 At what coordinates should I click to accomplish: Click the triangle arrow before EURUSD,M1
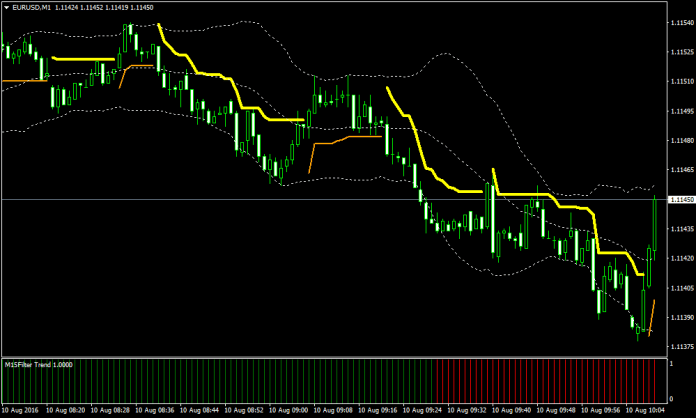6,8
